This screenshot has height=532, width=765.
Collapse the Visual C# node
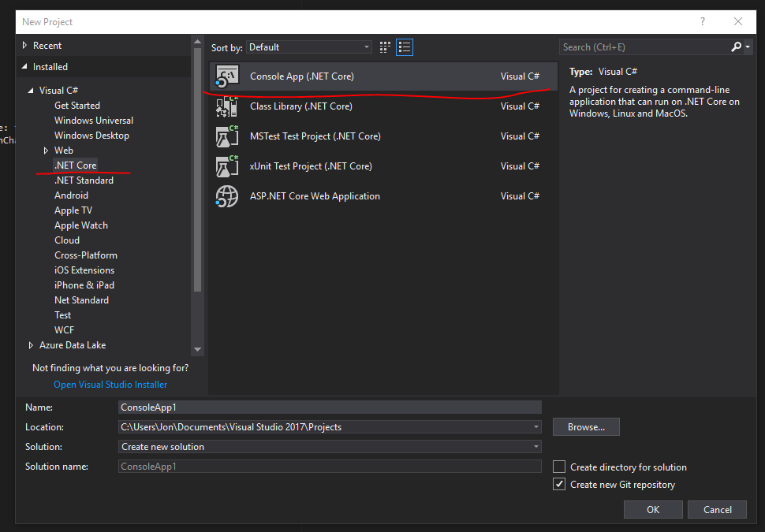[31, 90]
